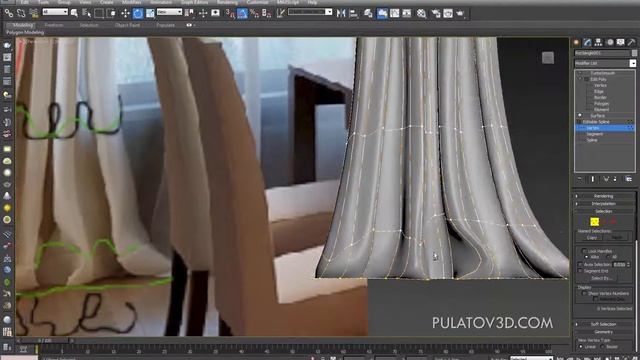Image resolution: width=640 pixels, height=360 pixels.
Task: Click the object name field
Action: pyautogui.click(x=602, y=53)
